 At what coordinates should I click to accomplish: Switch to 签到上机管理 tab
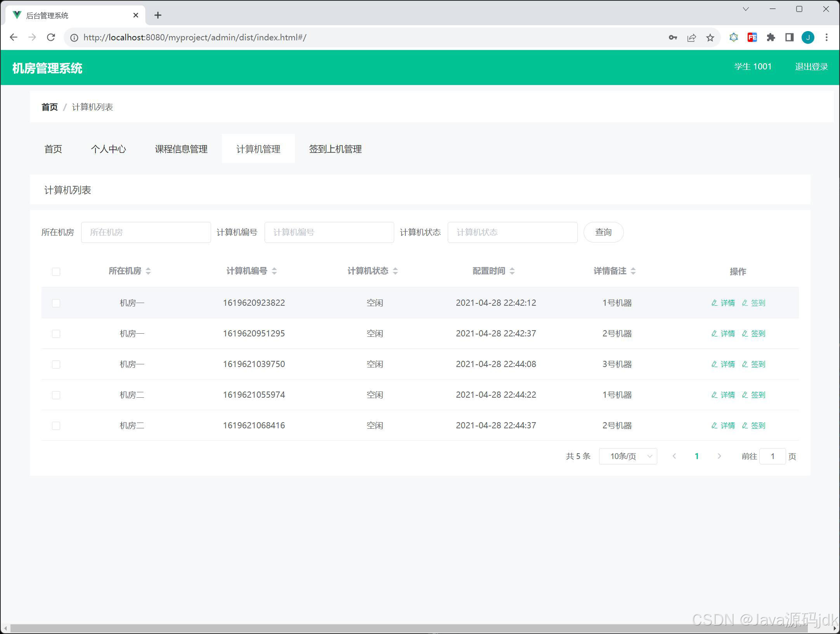click(336, 149)
